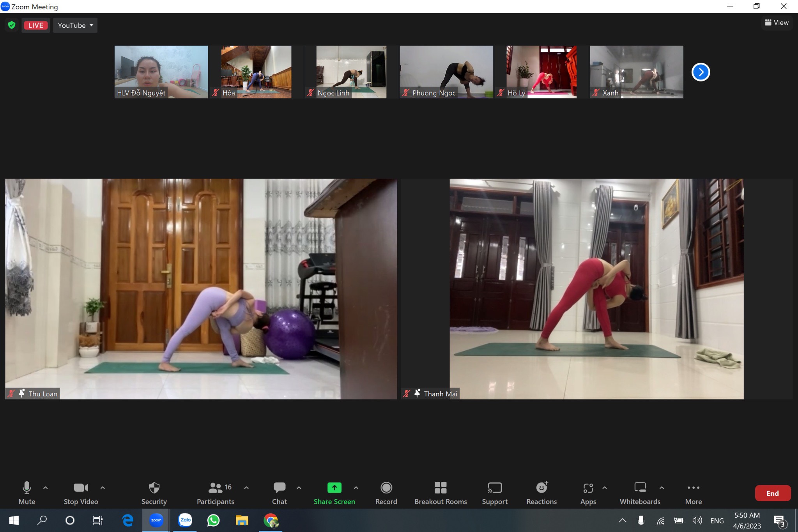
Task: Open the Participants panel
Action: point(216,493)
